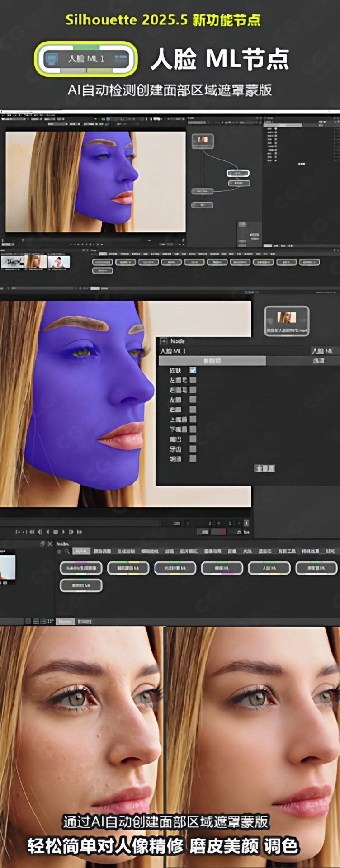The image size is (340, 868).
Task: Click the Nodes tab at the bottom left
Action: coord(65,621)
